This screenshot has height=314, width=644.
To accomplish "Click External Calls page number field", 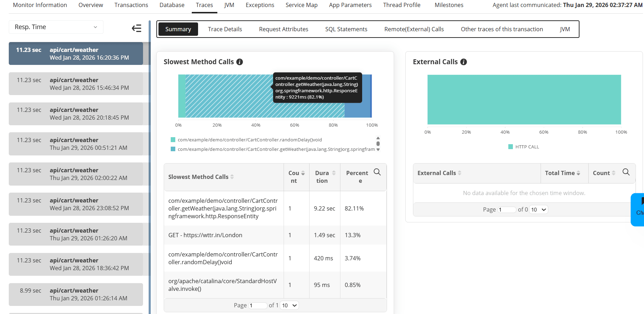I will [507, 210].
